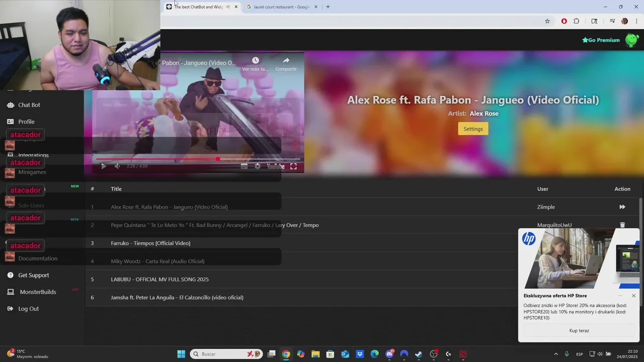Select song Farruko - Tiempos [Official Video]
The width and height of the screenshot is (644, 362).
point(150,243)
